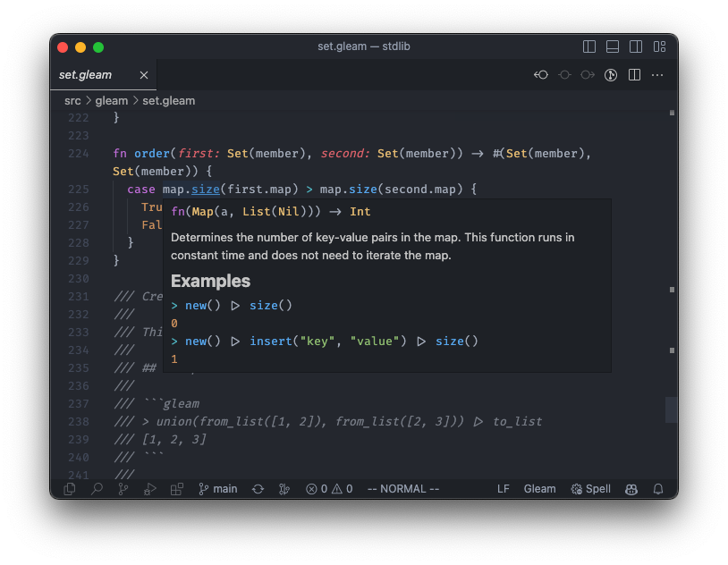Open the errors count indicator in status bar

point(317,489)
